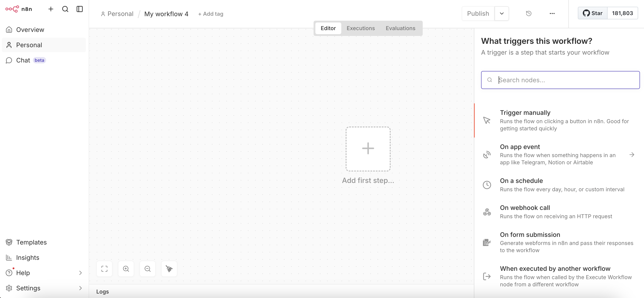Fit the workflow to view

104,269
